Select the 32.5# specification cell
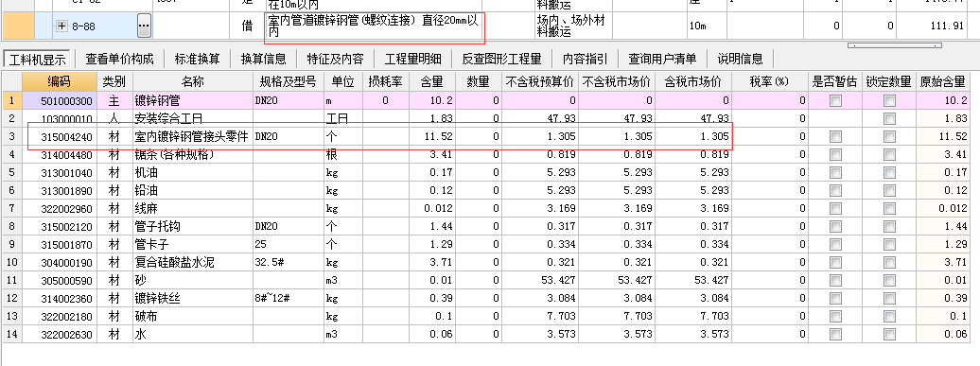Image resolution: width=980 pixels, height=366 pixels. tap(289, 263)
